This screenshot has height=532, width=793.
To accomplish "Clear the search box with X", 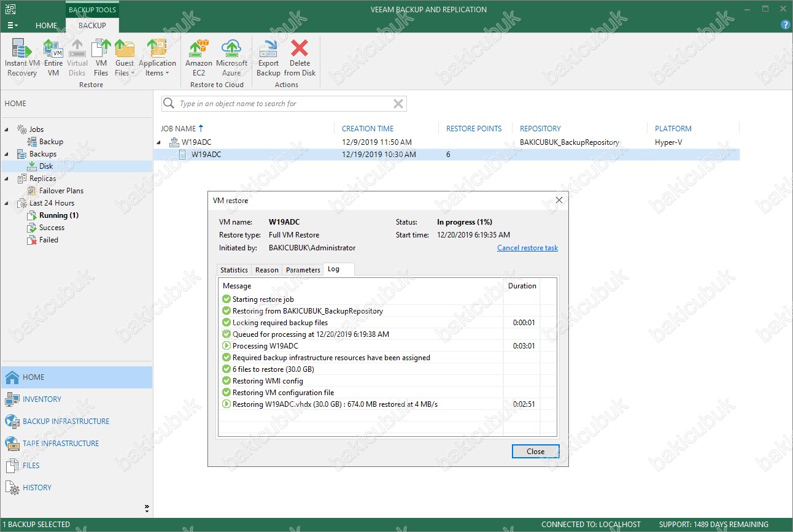I will click(x=398, y=104).
